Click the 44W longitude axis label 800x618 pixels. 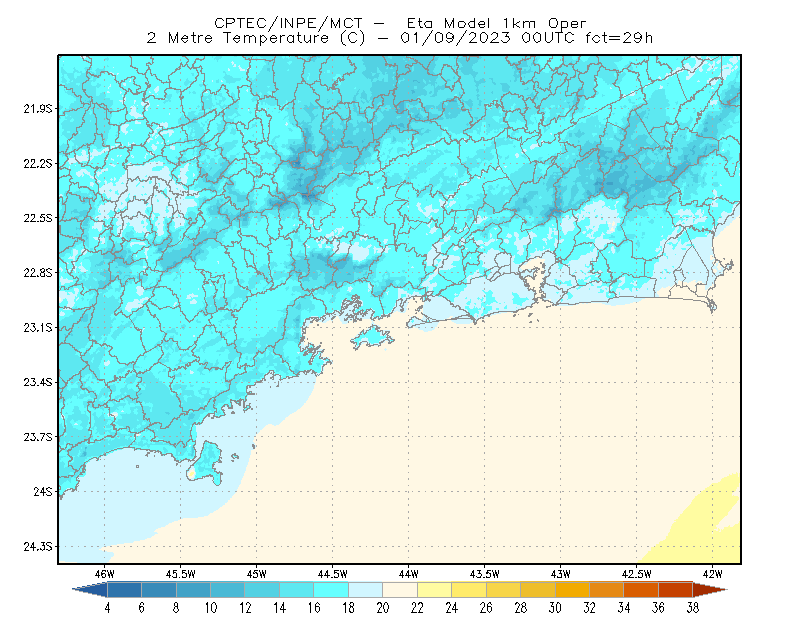[408, 574]
